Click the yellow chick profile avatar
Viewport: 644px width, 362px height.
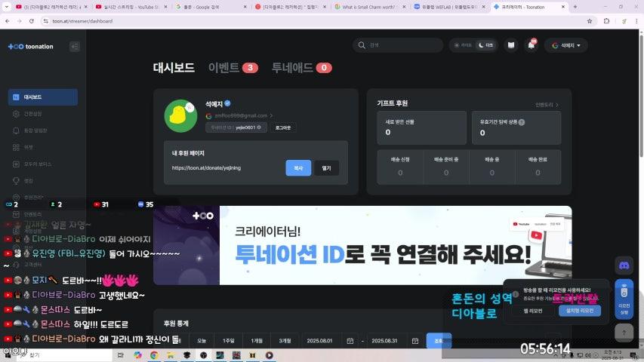click(x=180, y=116)
